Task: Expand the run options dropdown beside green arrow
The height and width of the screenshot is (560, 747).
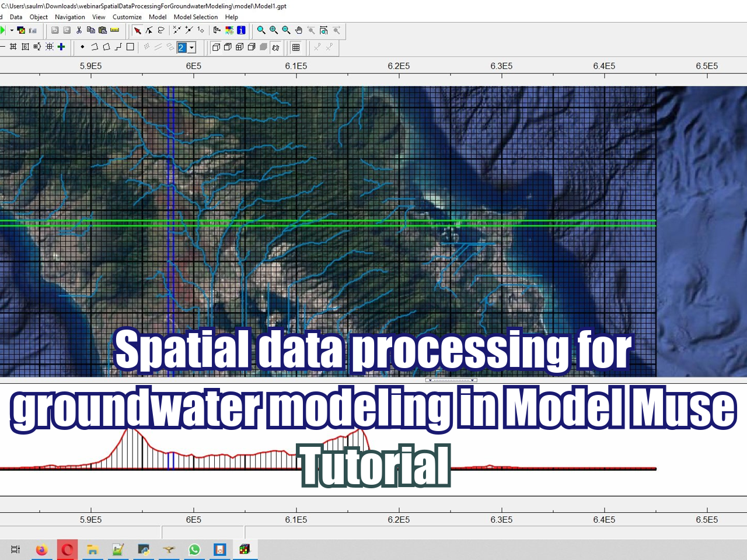Action: coord(11,30)
